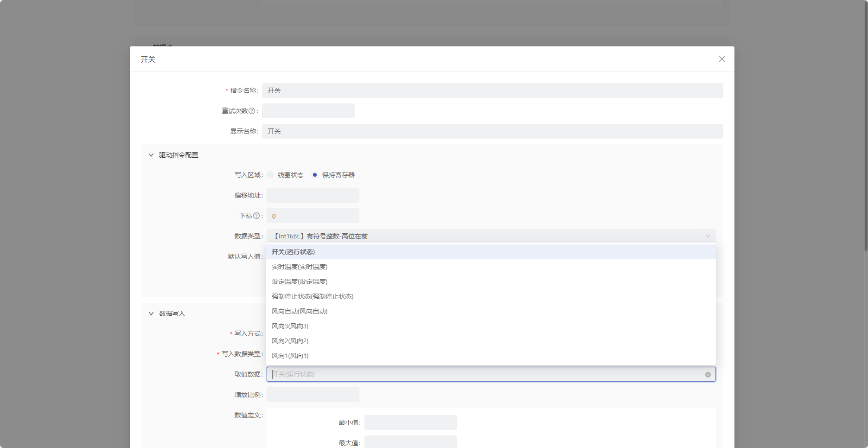This screenshot has height=448, width=868.
Task: Collapse the 驱动指令配置 section
Action: coord(151,155)
